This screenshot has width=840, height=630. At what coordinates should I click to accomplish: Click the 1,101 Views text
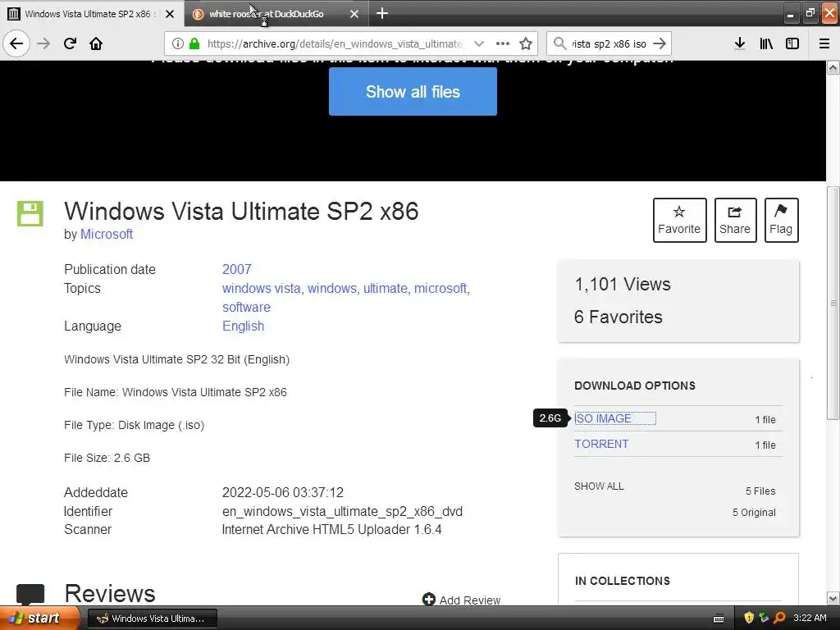coord(623,285)
